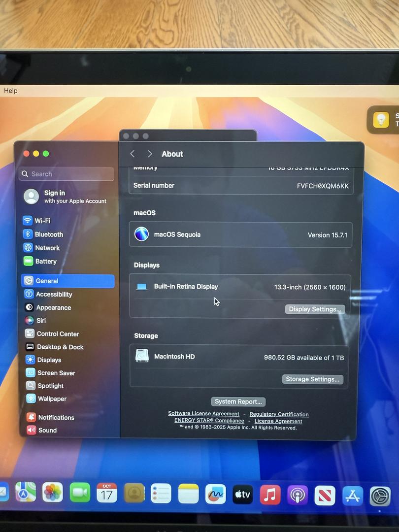399x532 pixels.
Task: Open the Music app in Dock
Action: [x=270, y=495]
